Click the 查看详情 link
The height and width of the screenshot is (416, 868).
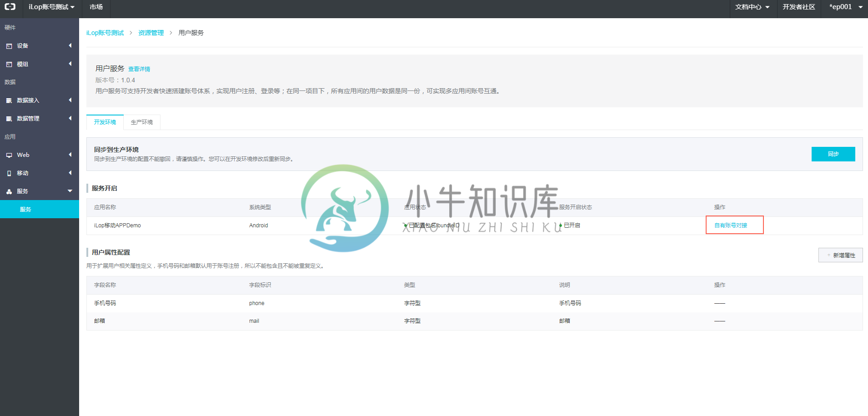click(139, 69)
